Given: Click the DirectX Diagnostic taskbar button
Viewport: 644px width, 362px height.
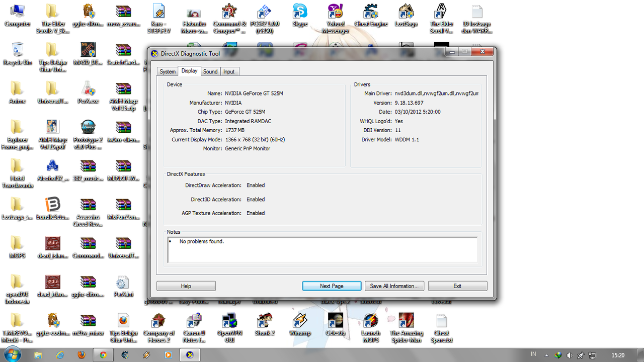Looking at the screenshot, I should pyautogui.click(x=190, y=355).
